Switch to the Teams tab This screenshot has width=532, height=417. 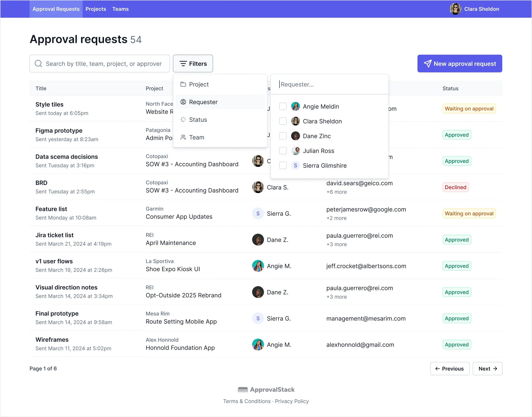click(120, 9)
